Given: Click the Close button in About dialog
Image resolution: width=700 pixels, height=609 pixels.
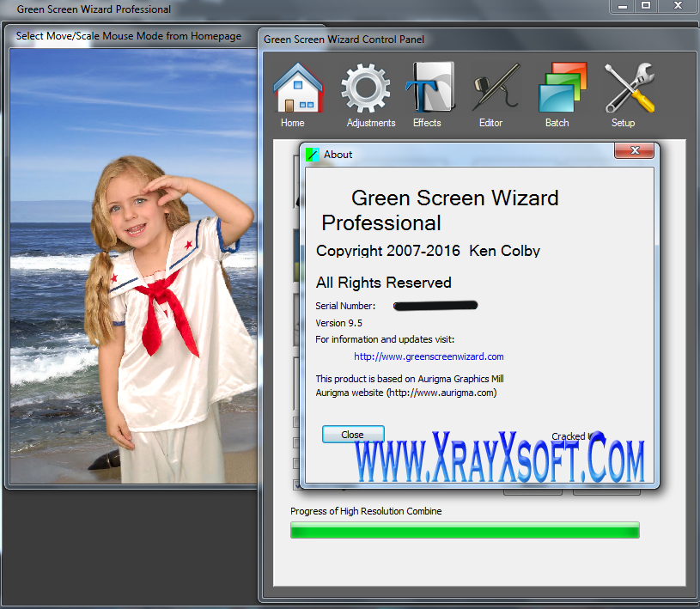Looking at the screenshot, I should (353, 435).
